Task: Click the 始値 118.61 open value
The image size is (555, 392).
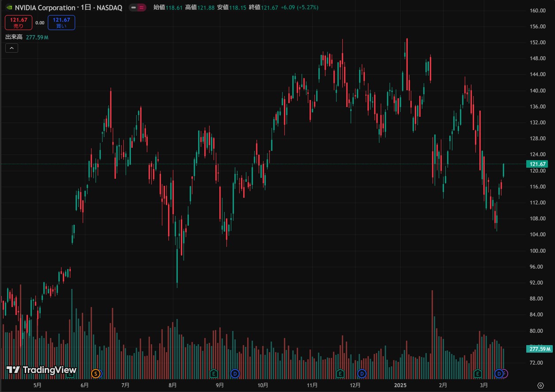Action: pos(168,8)
